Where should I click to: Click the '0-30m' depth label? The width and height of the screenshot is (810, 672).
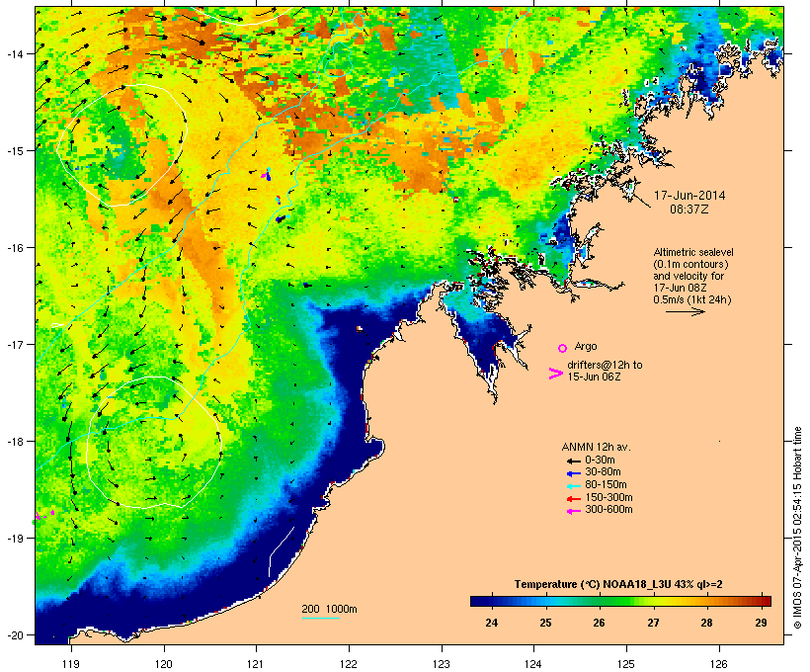[600, 461]
